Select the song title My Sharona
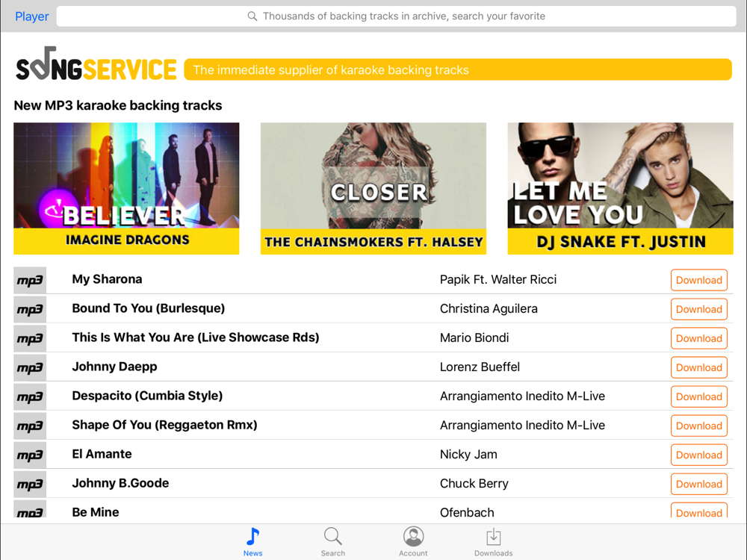747x560 pixels. (x=107, y=279)
